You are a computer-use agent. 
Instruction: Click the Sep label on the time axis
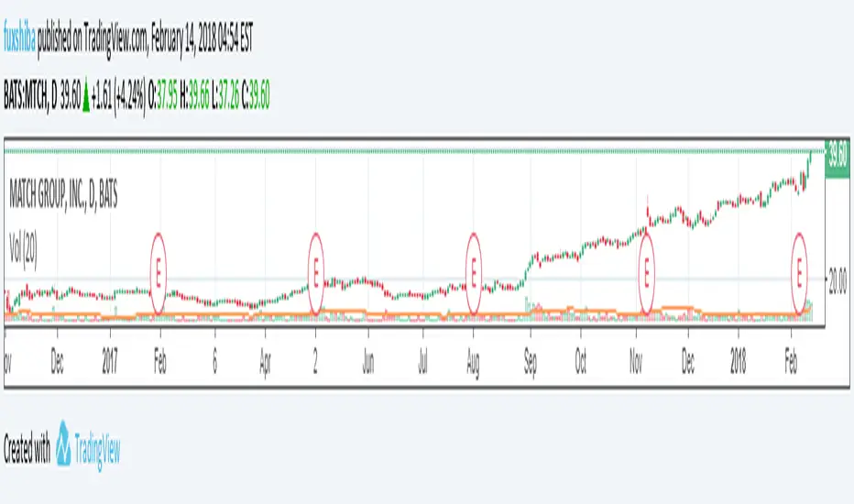point(531,362)
